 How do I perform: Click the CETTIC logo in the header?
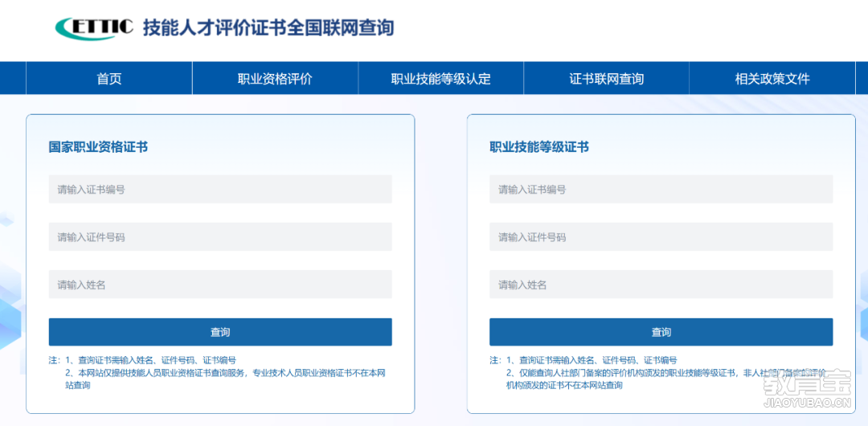(x=94, y=27)
